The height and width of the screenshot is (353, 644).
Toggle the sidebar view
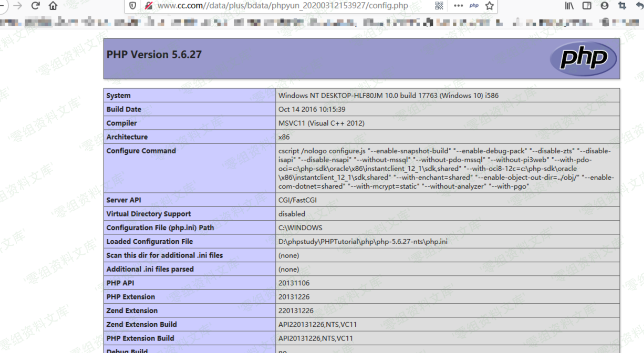pyautogui.click(x=587, y=6)
